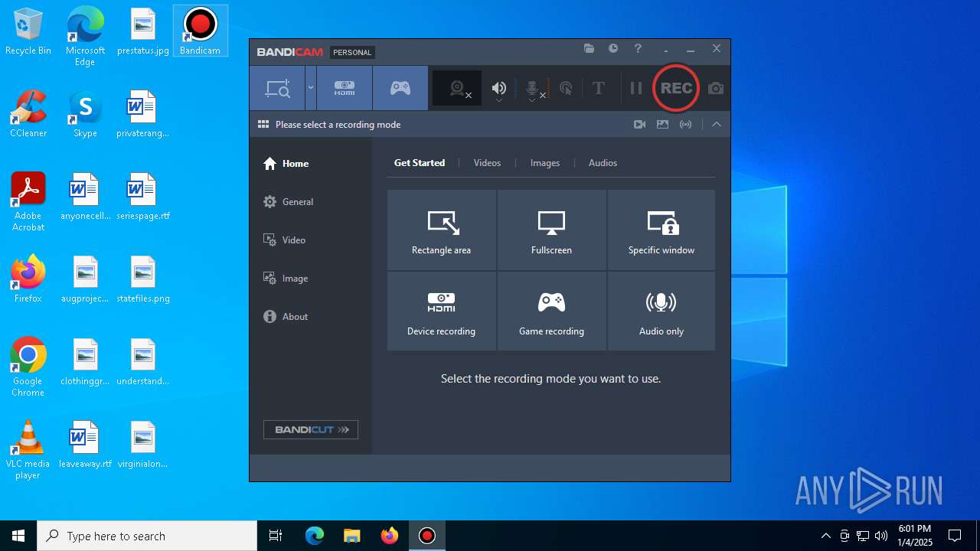The image size is (980, 551).
Task: Toggle text overlay T icon
Action: coord(599,88)
